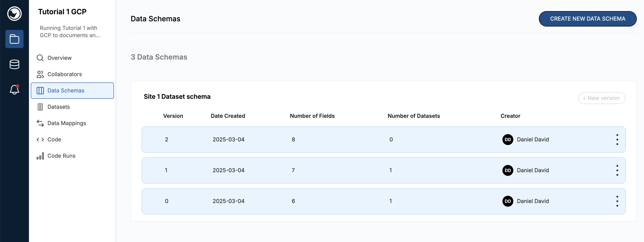Image resolution: width=644 pixels, height=242 pixels.
Task: Click DD avatar in version 0 row
Action: 508,201
